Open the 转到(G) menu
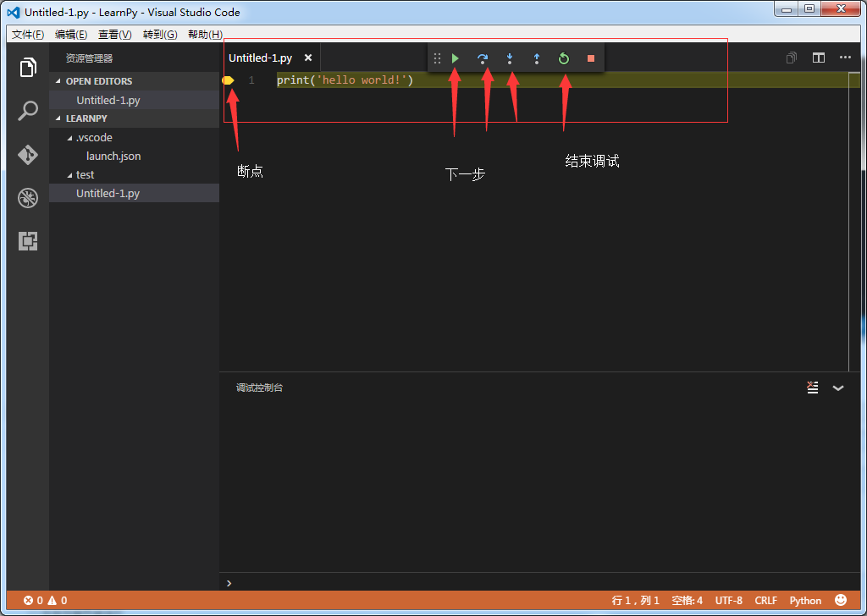 pyautogui.click(x=160, y=34)
